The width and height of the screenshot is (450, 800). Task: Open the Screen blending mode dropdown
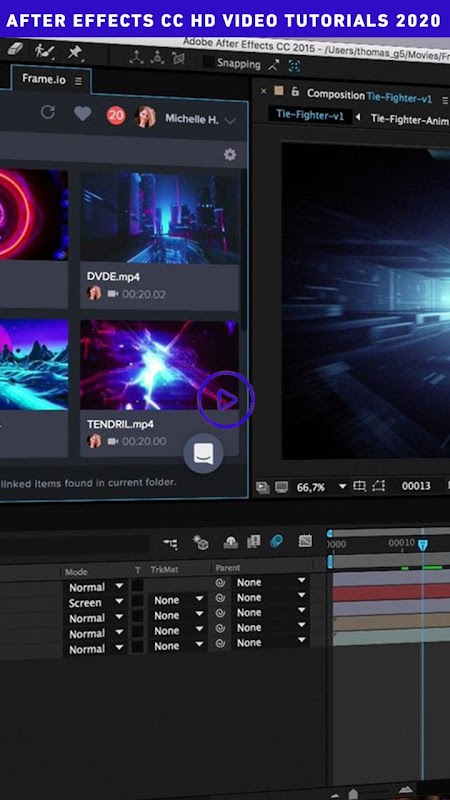click(x=96, y=603)
